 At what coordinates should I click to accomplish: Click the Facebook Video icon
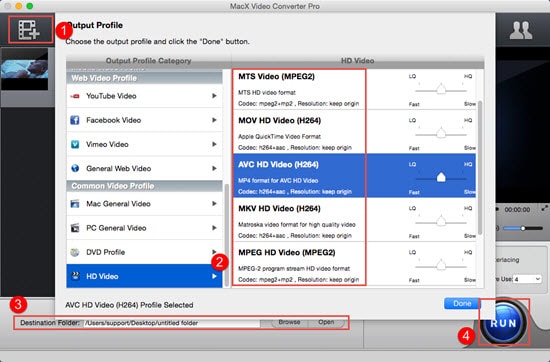tap(75, 120)
